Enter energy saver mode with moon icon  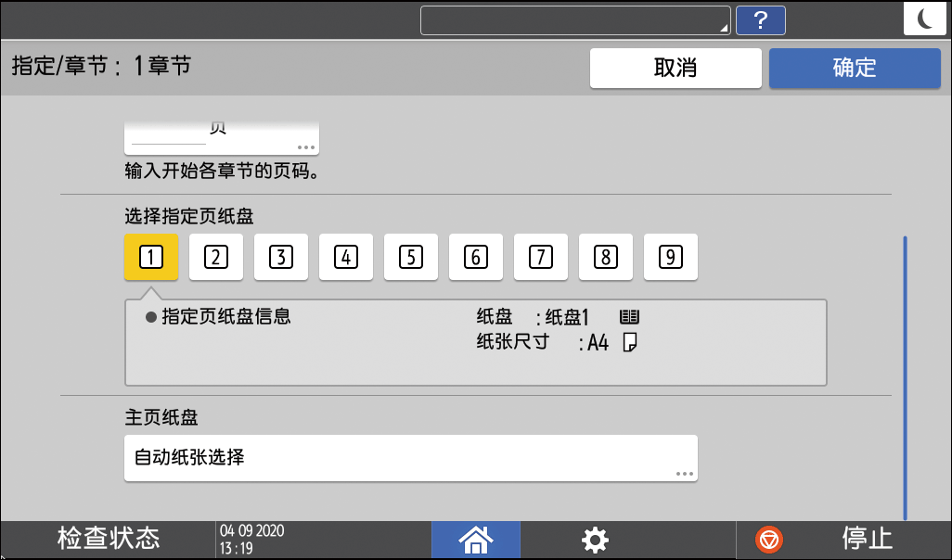(x=924, y=20)
